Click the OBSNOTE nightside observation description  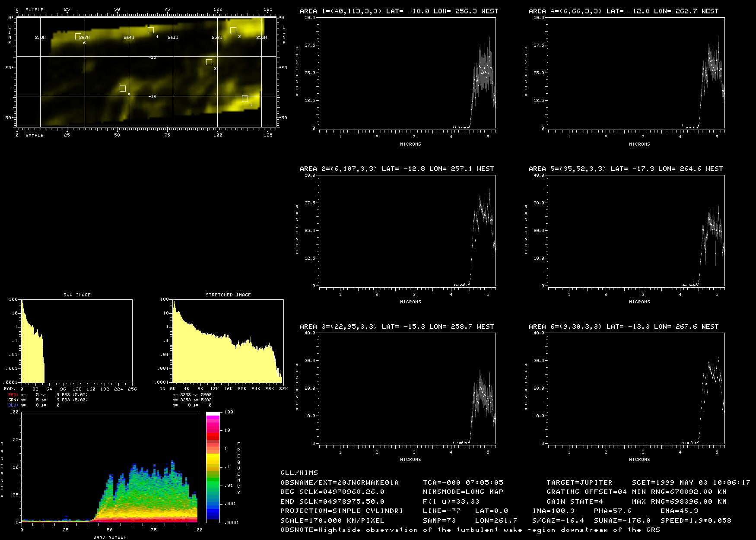(x=470, y=530)
